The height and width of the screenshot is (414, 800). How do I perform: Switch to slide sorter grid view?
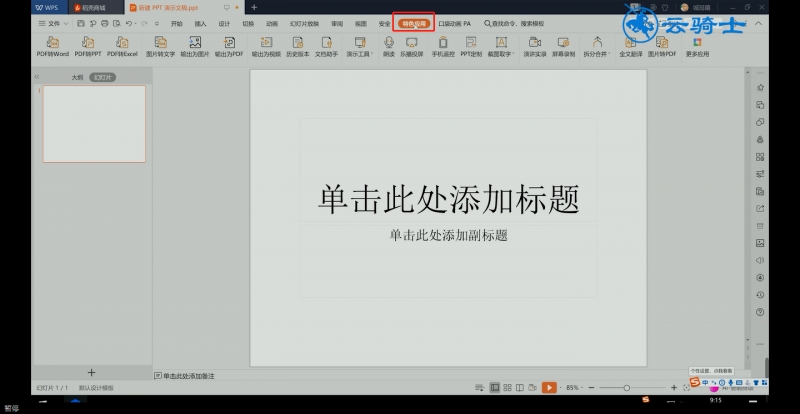(507, 388)
